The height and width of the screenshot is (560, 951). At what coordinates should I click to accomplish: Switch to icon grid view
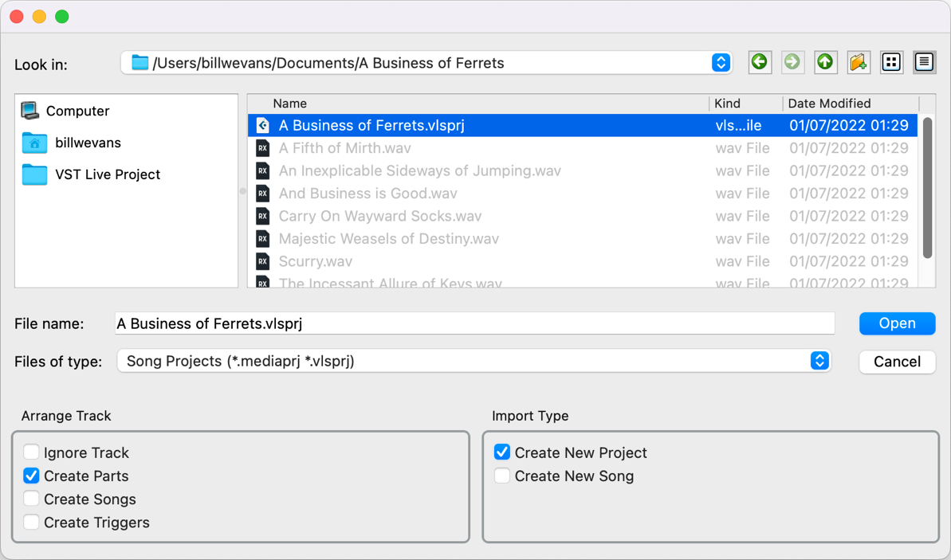(x=891, y=62)
